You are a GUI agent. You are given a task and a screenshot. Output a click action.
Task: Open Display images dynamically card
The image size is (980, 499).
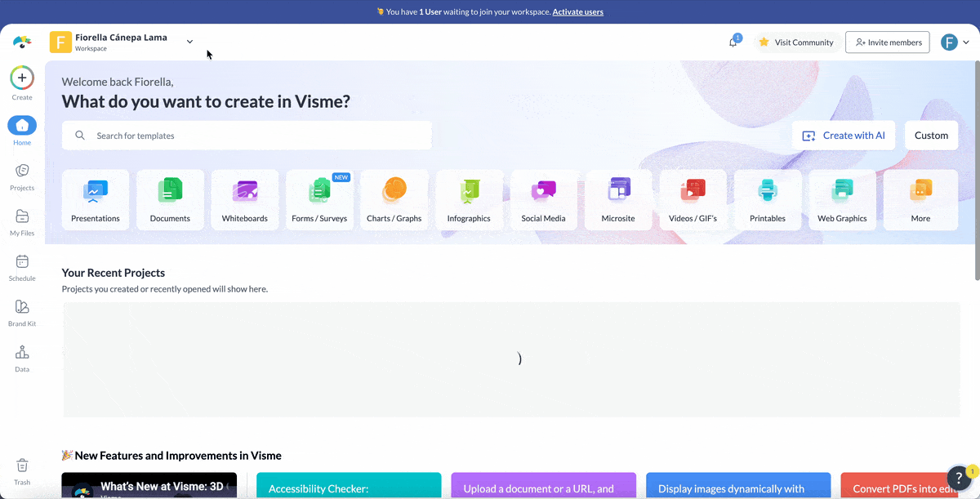click(x=738, y=485)
